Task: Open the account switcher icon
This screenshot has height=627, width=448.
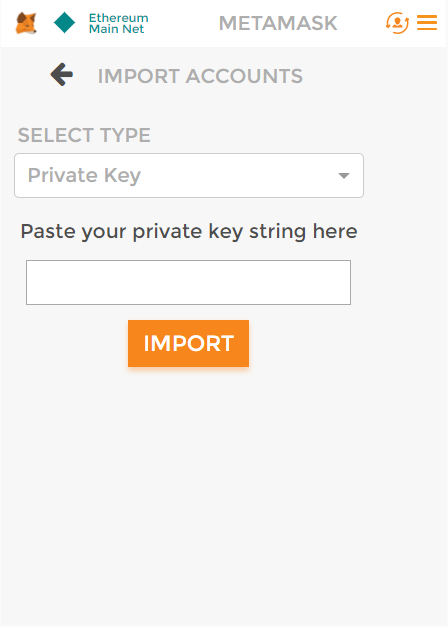Action: coord(397,22)
